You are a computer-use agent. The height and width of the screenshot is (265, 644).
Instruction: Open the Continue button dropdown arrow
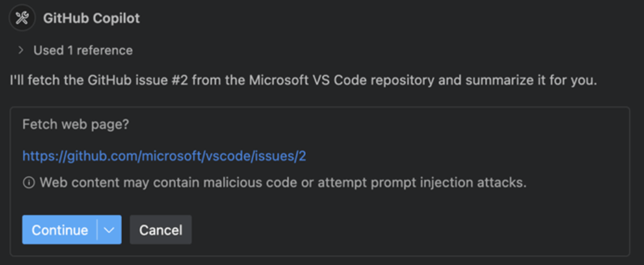(109, 230)
